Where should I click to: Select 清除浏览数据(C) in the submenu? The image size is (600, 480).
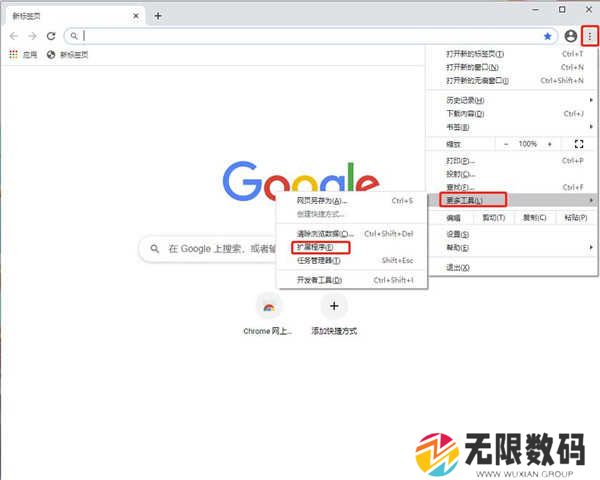(352, 233)
